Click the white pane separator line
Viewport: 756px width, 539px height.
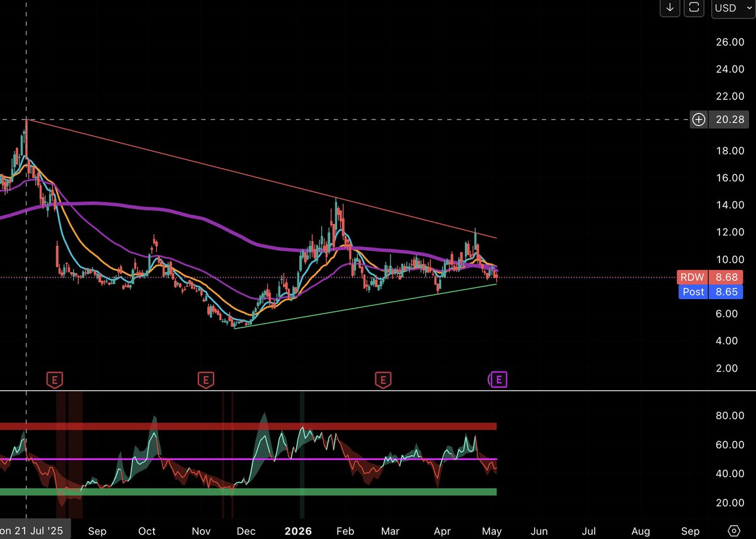(x=378, y=391)
